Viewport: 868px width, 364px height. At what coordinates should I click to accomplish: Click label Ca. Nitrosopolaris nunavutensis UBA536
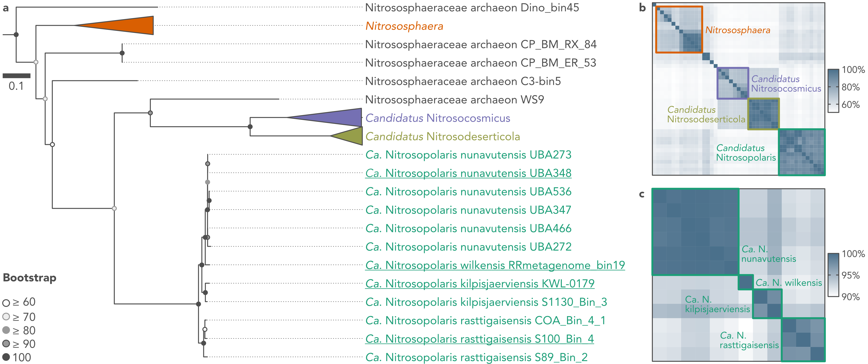pyautogui.click(x=468, y=191)
